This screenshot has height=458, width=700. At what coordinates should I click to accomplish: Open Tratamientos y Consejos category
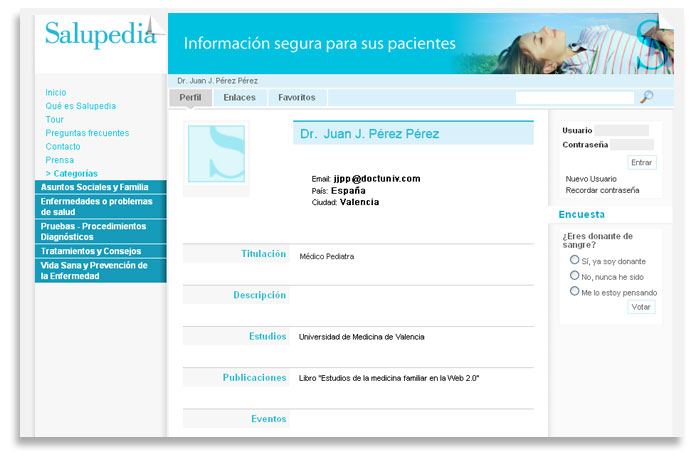[x=100, y=251]
